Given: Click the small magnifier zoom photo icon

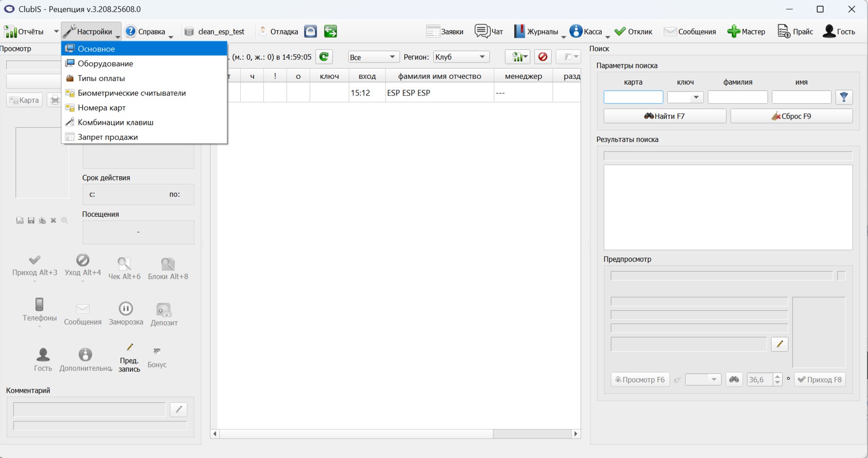Looking at the screenshot, I should tap(65, 220).
